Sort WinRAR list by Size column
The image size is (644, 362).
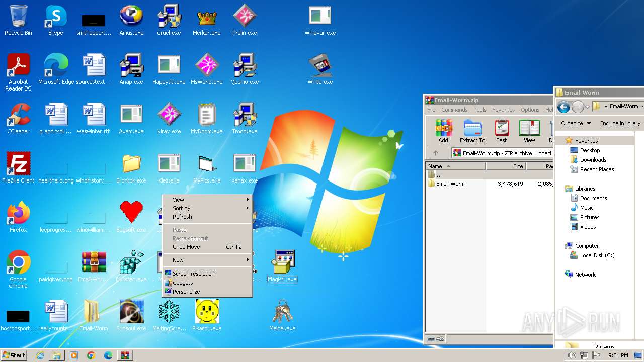point(506,166)
